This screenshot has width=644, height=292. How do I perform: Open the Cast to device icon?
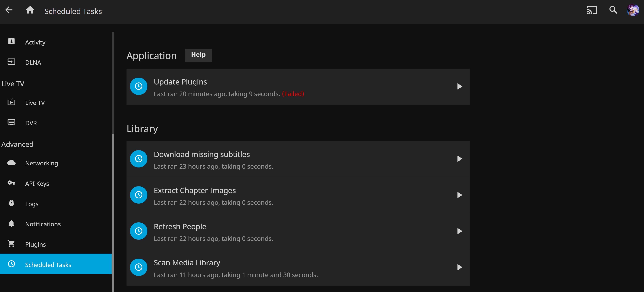[592, 10]
